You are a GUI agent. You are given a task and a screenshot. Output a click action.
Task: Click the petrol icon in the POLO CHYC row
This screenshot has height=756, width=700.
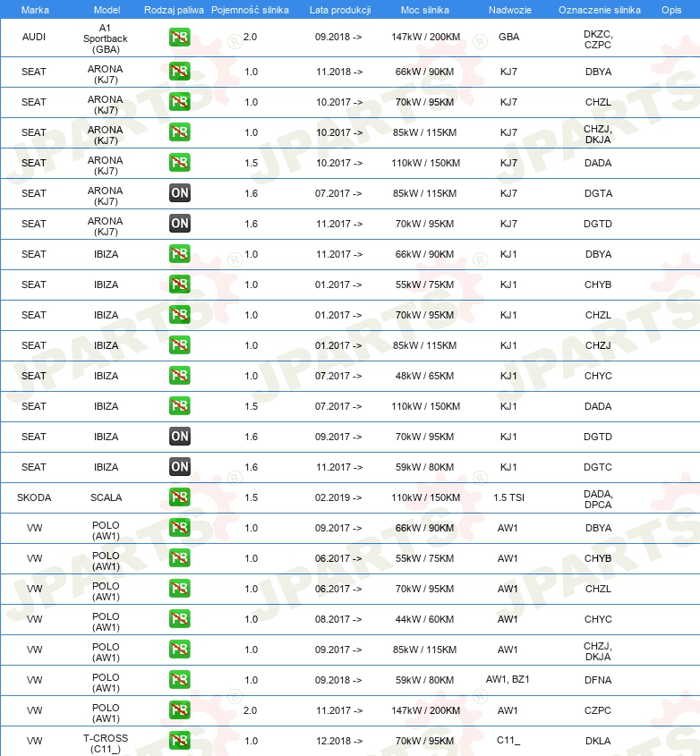coord(179,618)
